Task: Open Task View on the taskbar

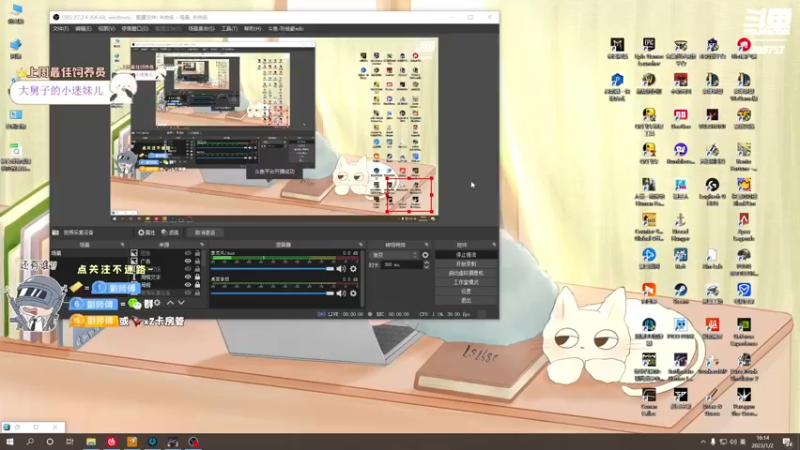Action: pos(70,442)
